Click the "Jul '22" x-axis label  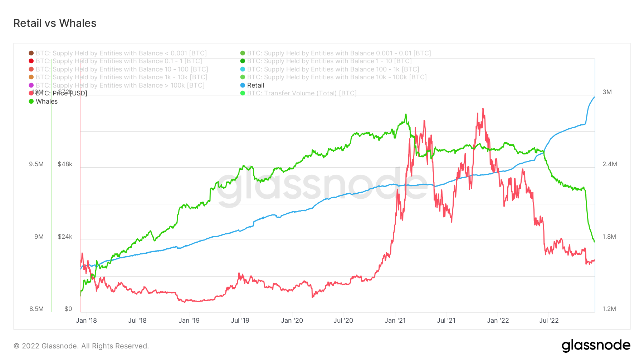click(549, 321)
